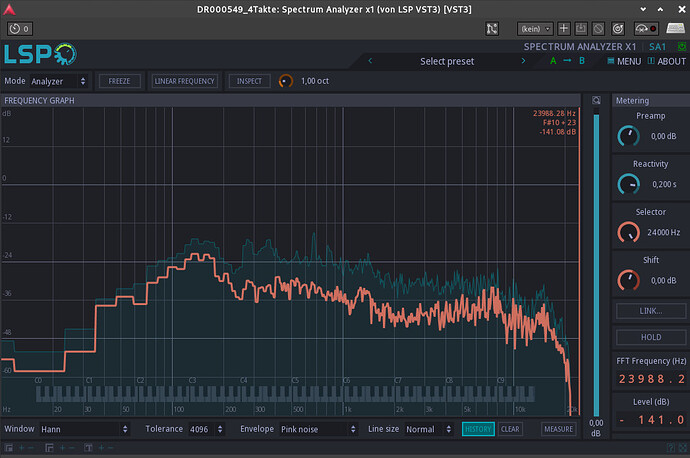Click the Select preset field
Screen dimensions: 690x458
click(447, 61)
